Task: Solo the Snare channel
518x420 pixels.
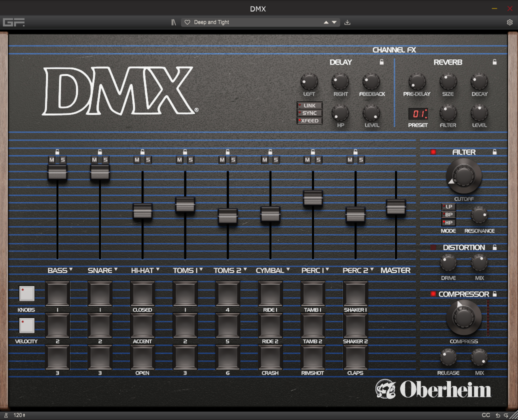Action: pyautogui.click(x=105, y=160)
